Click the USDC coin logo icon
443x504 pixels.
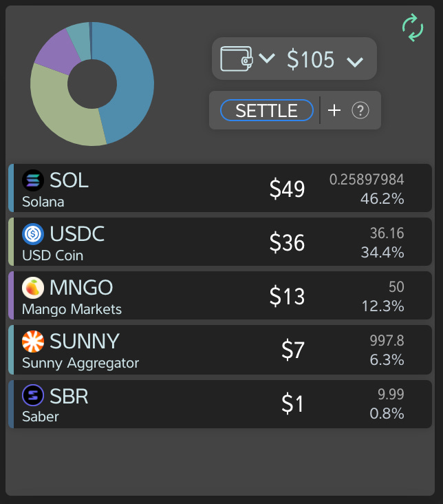click(33, 234)
